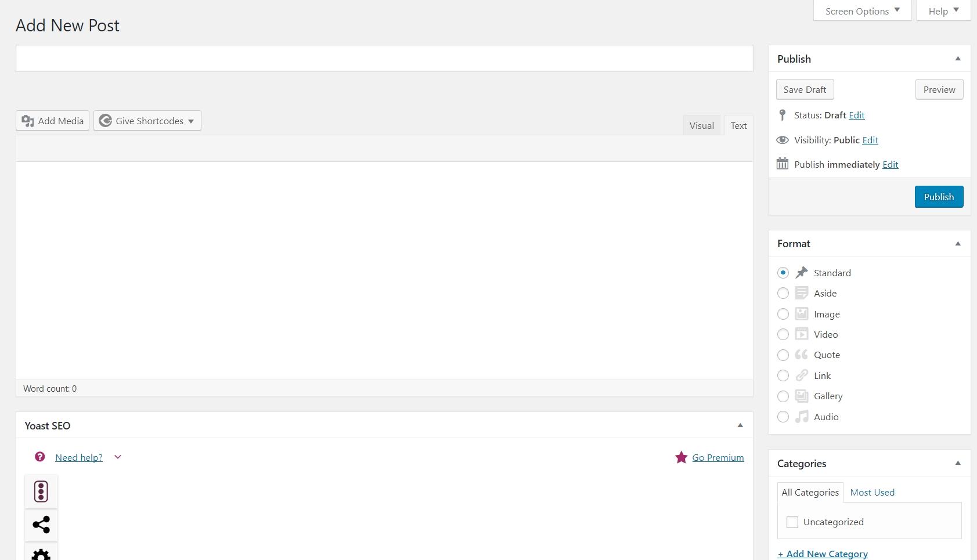The image size is (977, 560).
Task: Show the All Categories tab
Action: coord(810,492)
